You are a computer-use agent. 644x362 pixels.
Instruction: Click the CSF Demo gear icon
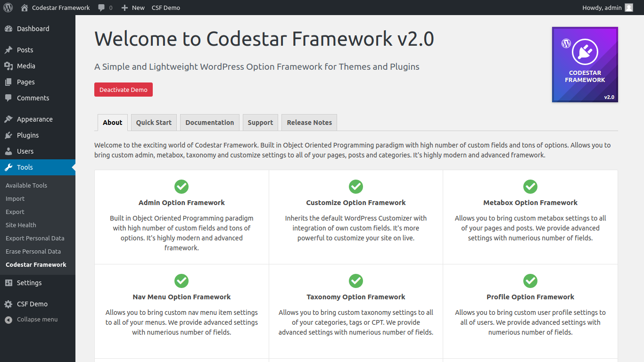coord(8,304)
